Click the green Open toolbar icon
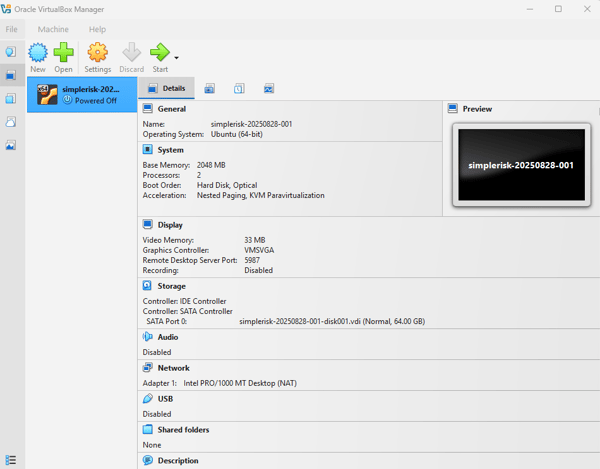 point(64,57)
